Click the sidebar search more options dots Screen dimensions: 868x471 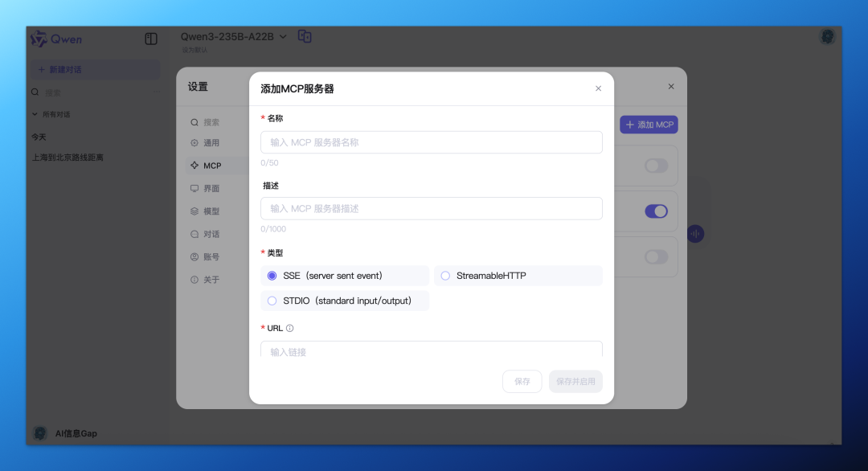(x=157, y=92)
